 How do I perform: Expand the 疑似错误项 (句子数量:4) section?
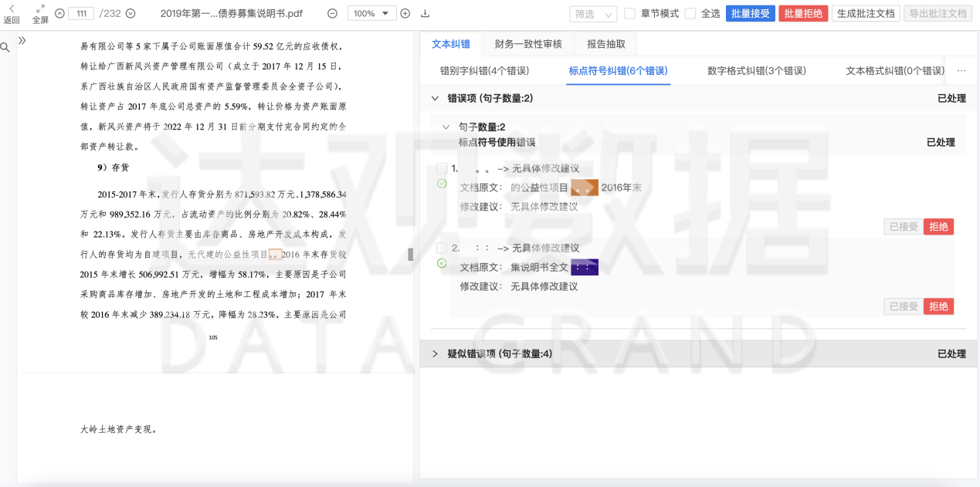(x=435, y=353)
